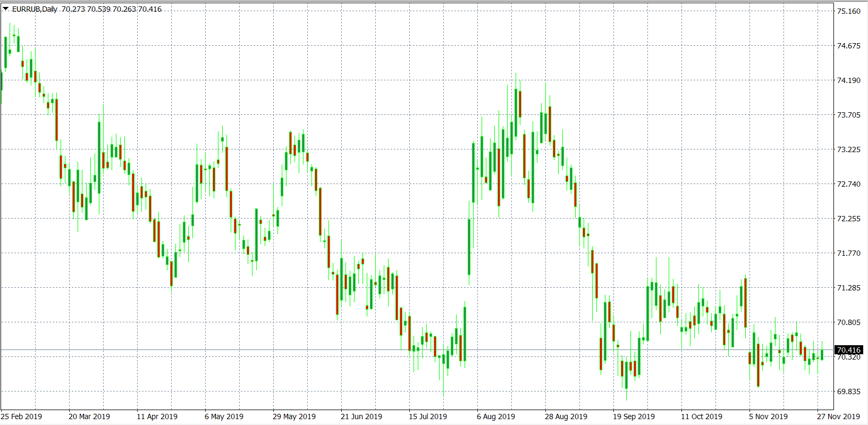Click the 11 Apr 2019 date label
Image resolution: width=868 pixels, height=425 pixels.
tap(157, 416)
